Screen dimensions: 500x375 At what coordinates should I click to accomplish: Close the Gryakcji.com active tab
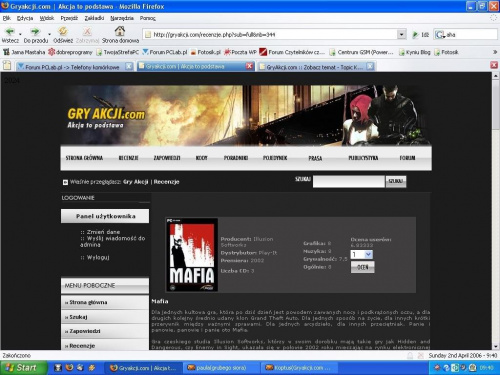[249, 66]
